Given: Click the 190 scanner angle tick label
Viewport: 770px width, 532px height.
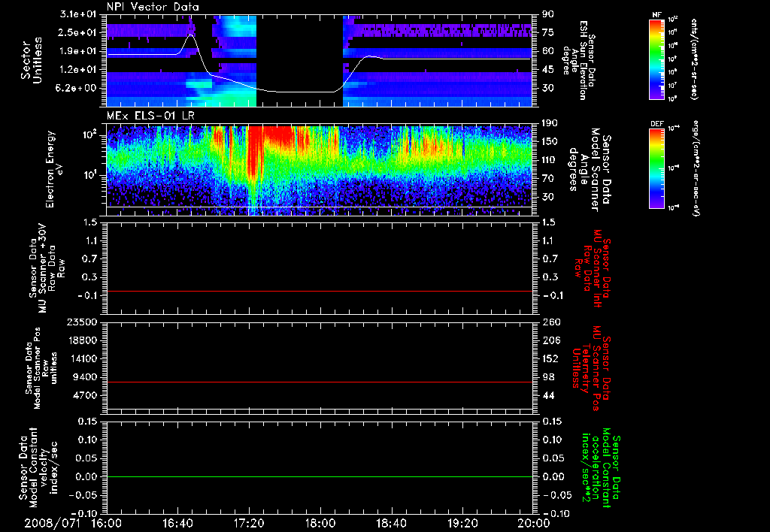Looking at the screenshot, I should 550,123.
